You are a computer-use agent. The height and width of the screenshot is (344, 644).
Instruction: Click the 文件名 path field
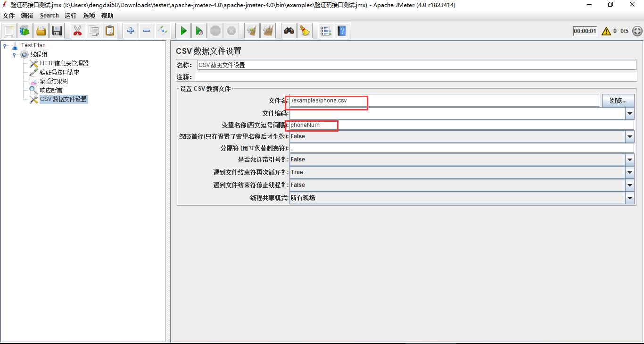pyautogui.click(x=444, y=101)
